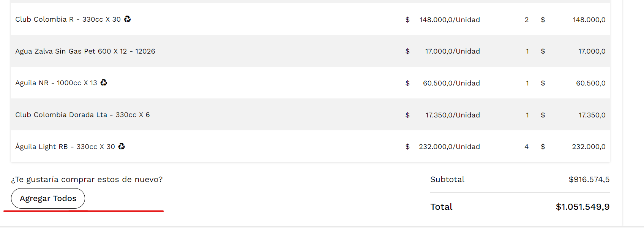Click quantity 4 in the Águila Light RB row
Viewport: 644px width, 228px height.
point(527,147)
